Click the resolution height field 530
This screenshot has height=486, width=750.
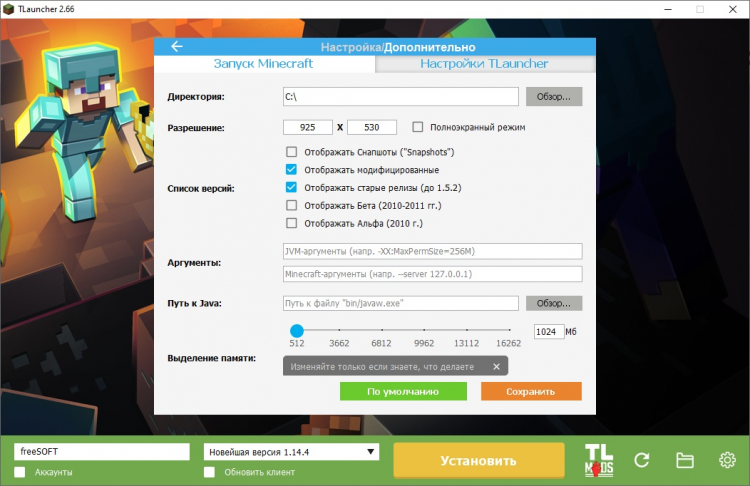(x=372, y=127)
